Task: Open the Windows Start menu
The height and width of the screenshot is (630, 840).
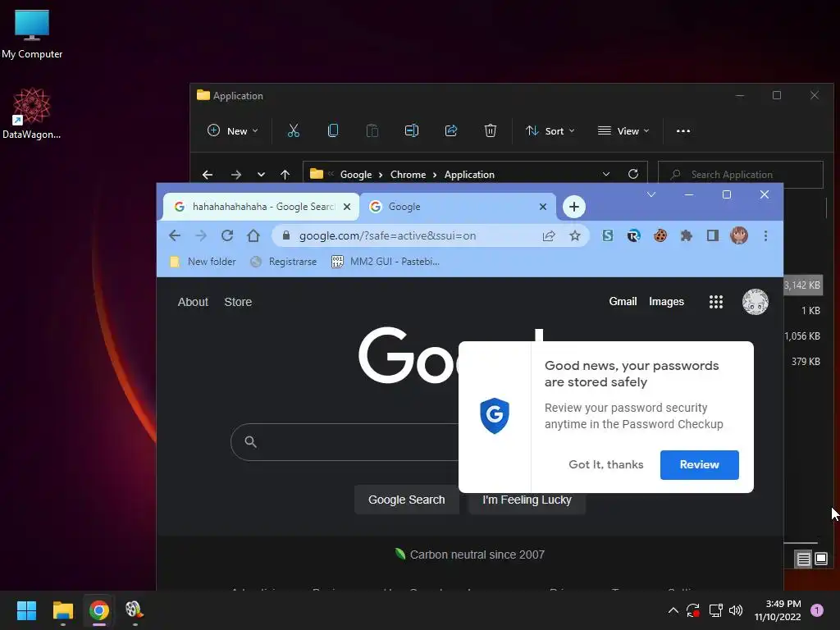Action: click(26, 610)
